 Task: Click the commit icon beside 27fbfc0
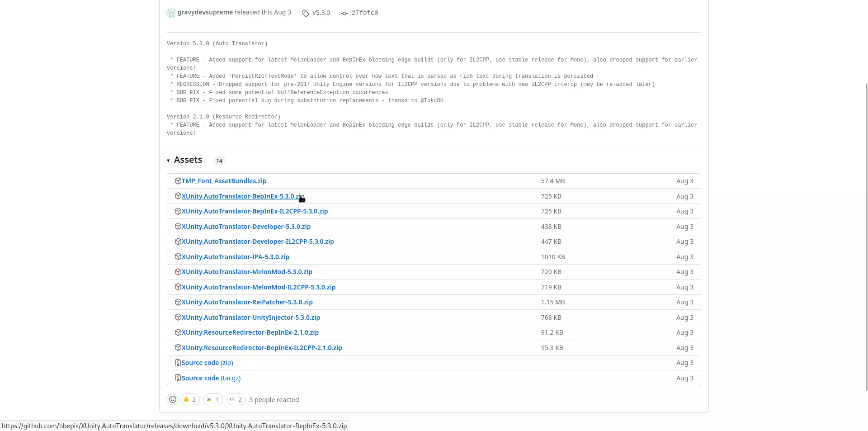[344, 14]
